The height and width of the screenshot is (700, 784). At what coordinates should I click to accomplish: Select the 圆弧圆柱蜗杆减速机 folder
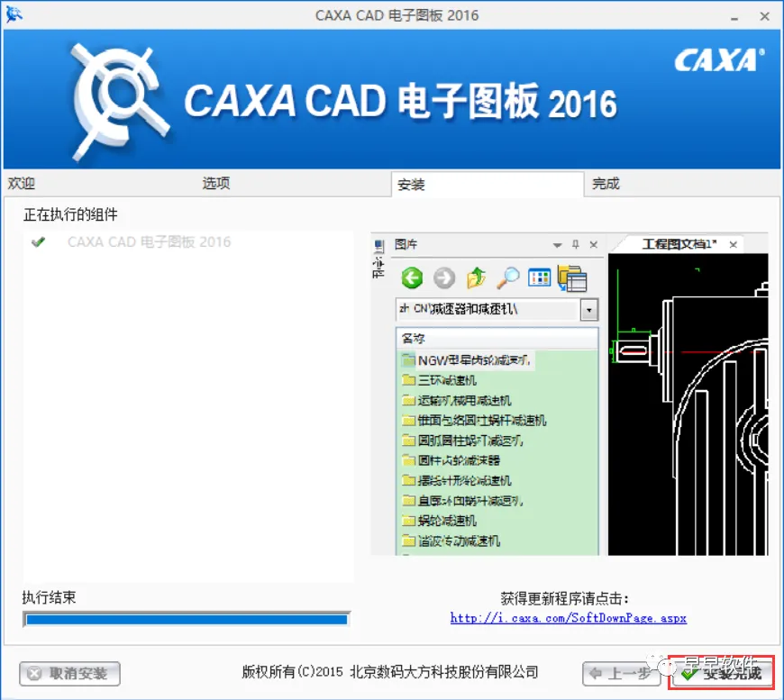(462, 441)
